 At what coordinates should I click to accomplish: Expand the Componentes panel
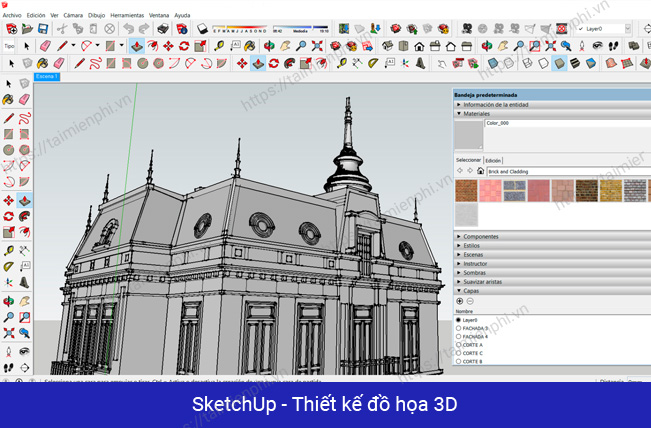coord(552,236)
